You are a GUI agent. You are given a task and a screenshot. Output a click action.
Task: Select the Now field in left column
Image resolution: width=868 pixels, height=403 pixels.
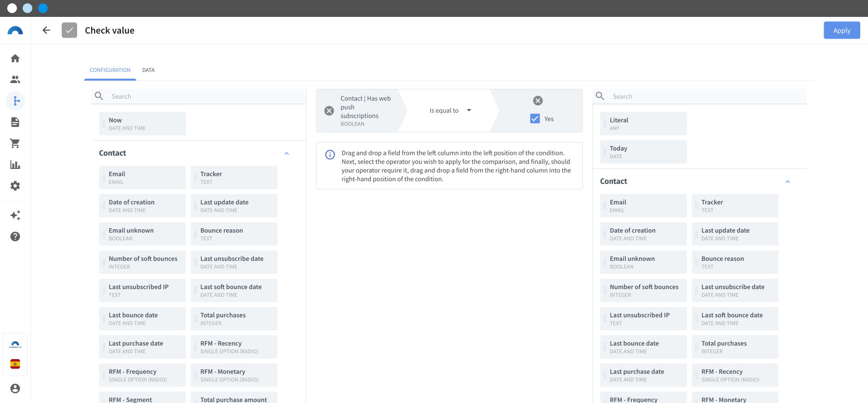(142, 124)
